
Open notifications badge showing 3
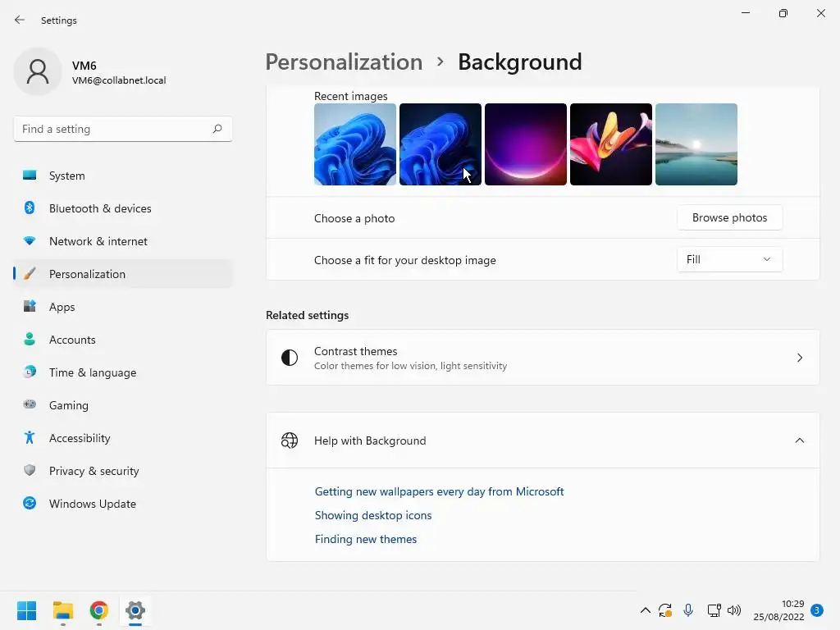(817, 610)
